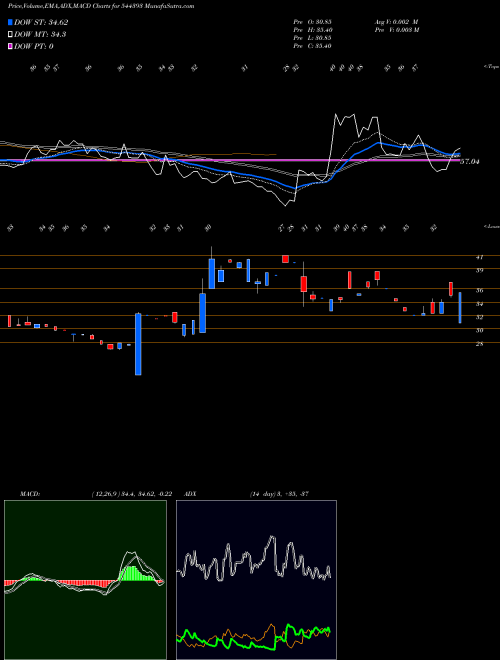This screenshot has width=500, height=660.
Task: Click the MACD: panel heading
Action: pyautogui.click(x=30, y=494)
